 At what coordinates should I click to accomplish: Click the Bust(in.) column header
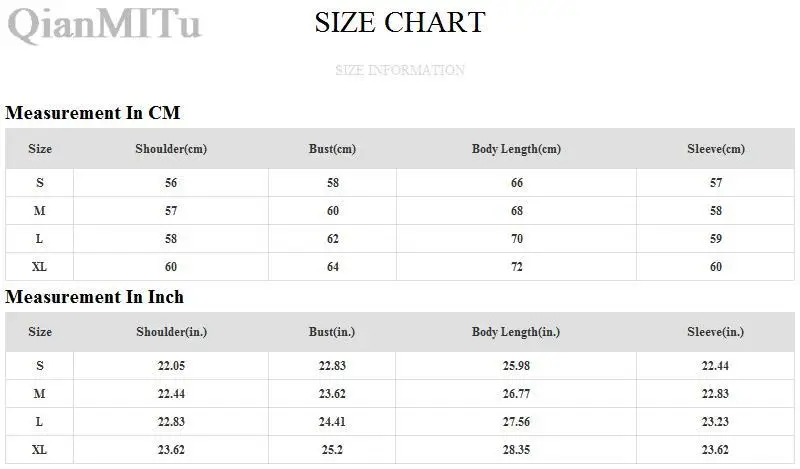click(x=332, y=332)
